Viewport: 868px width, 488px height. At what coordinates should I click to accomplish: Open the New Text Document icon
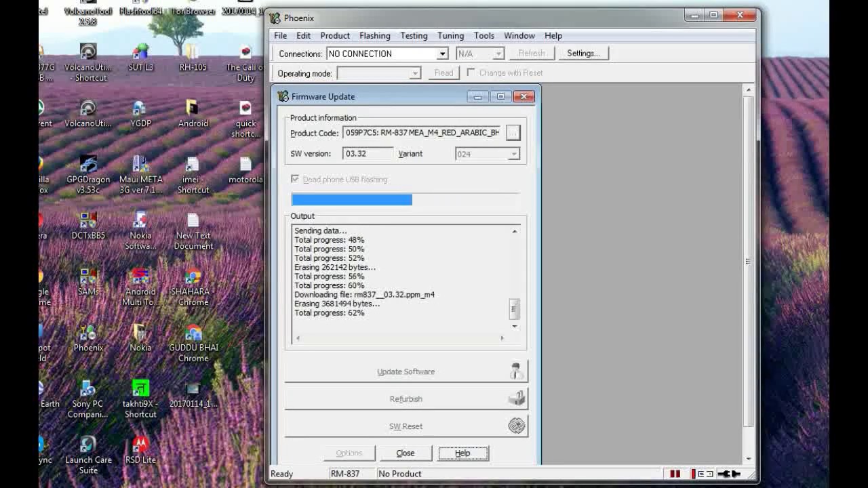point(193,231)
